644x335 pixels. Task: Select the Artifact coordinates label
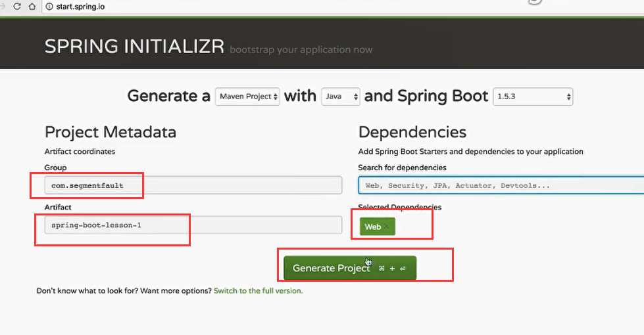(80, 151)
